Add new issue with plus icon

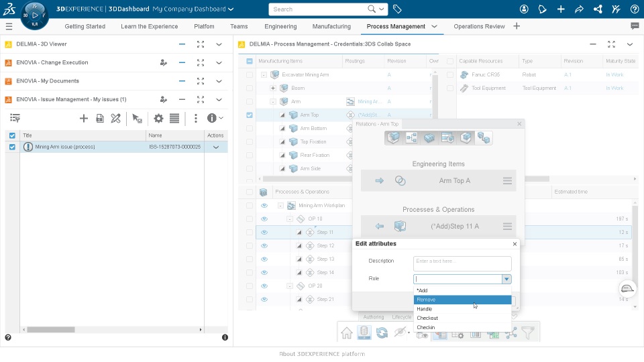coord(83,119)
